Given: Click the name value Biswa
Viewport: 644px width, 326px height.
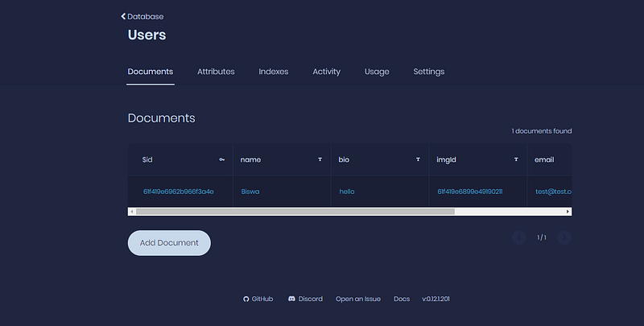Looking at the screenshot, I should (250, 192).
